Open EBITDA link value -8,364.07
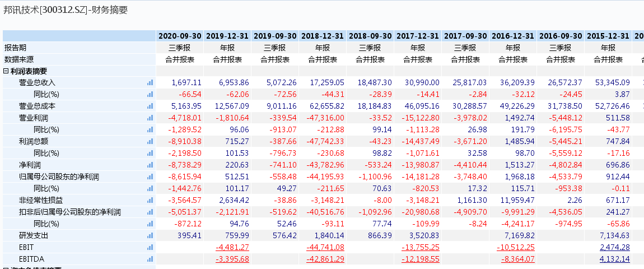The height and width of the screenshot is (269, 644). point(517,259)
